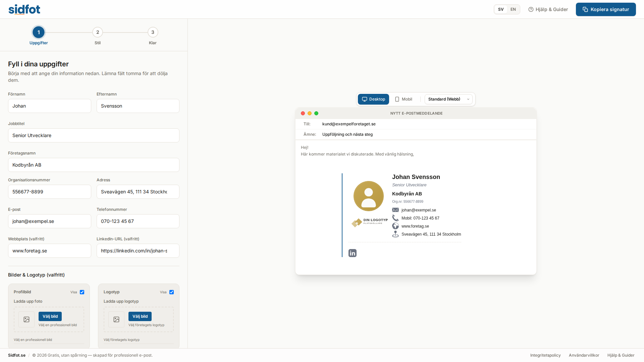Switch preview to Mobil view
Viewport: 644px width, 362px height.
coord(404,99)
